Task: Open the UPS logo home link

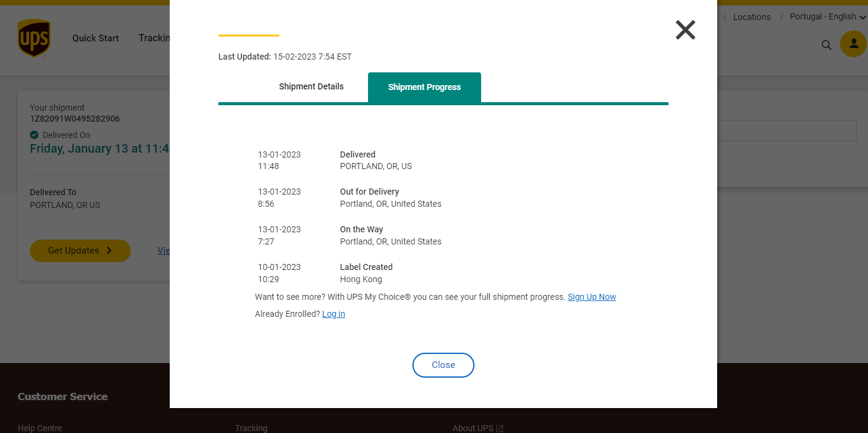Action: (33, 38)
